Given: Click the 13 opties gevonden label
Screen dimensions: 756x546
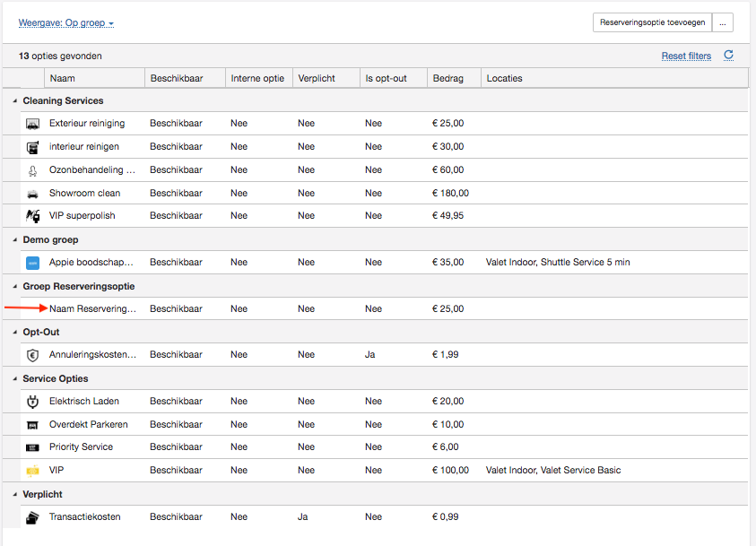Looking at the screenshot, I should [60, 56].
